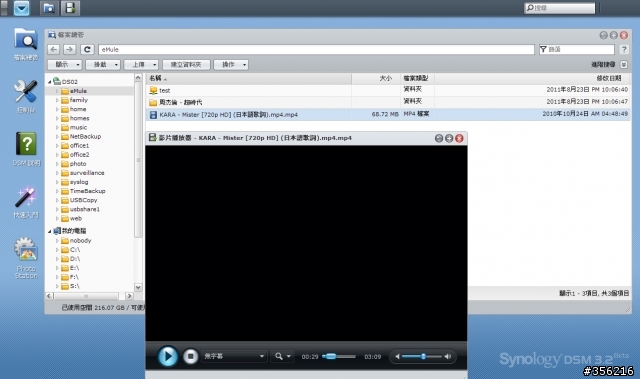The image size is (640, 379).
Task: Select the syslog folder in tree
Action: pyautogui.click(x=79, y=182)
